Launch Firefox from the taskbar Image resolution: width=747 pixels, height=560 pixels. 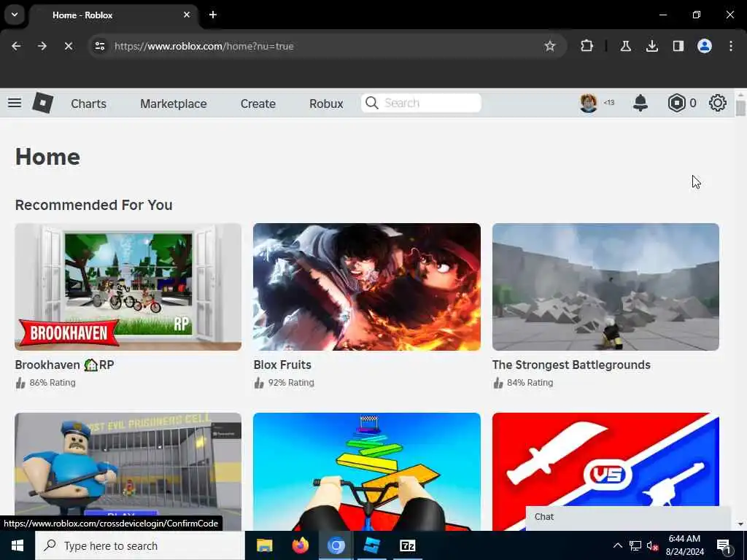click(x=300, y=545)
